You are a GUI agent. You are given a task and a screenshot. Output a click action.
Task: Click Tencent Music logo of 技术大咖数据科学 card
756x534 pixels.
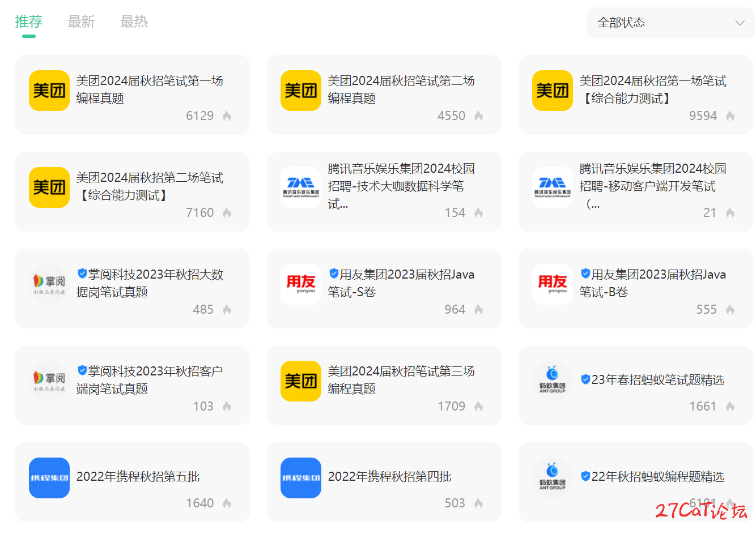click(301, 187)
